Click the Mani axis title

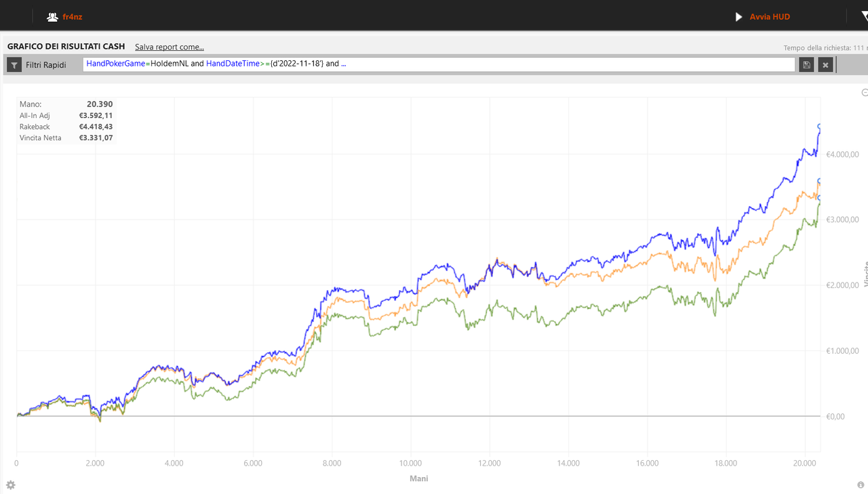tap(418, 478)
